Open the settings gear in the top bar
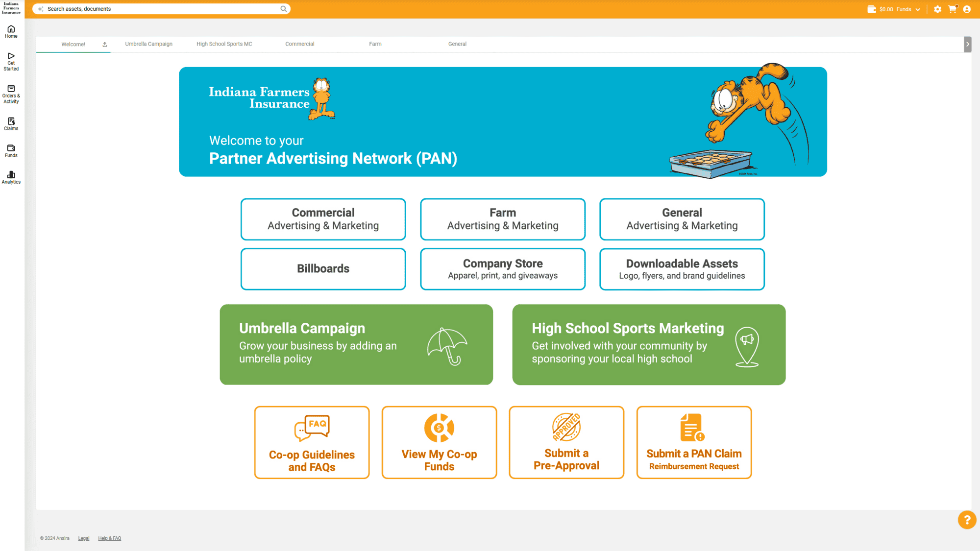Viewport: 980px width, 551px height. 937,9
